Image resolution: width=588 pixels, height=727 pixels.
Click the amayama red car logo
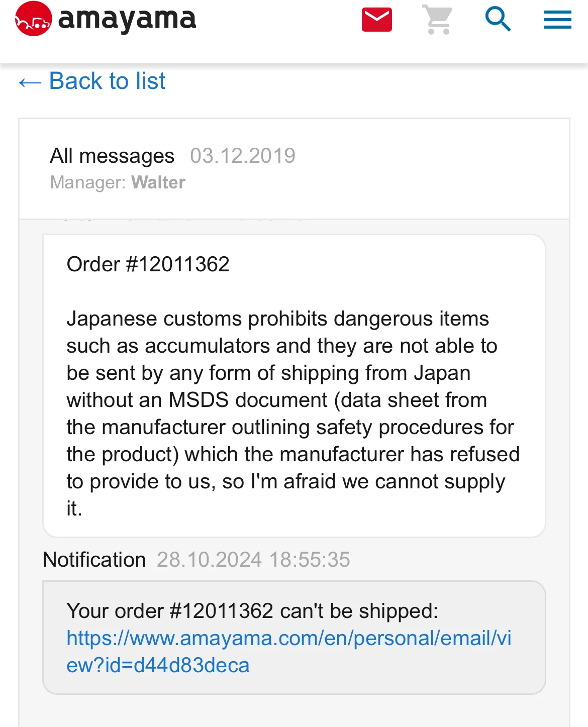pyautogui.click(x=33, y=19)
